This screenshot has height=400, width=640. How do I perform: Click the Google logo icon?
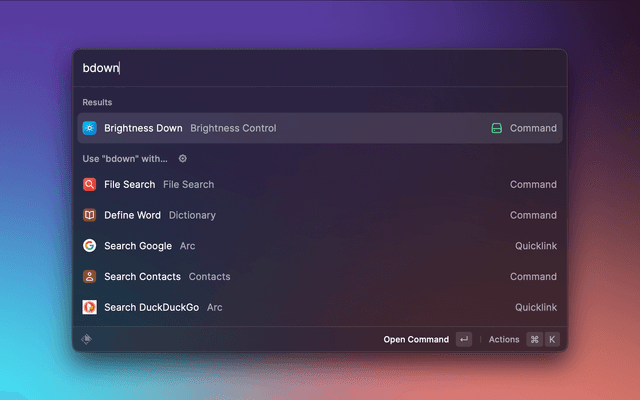coord(90,246)
